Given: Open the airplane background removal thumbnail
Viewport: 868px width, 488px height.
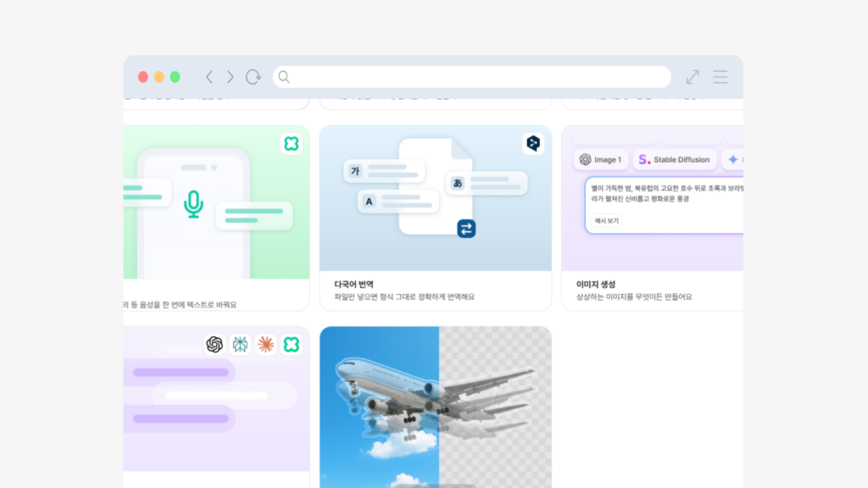Looking at the screenshot, I should click(436, 408).
